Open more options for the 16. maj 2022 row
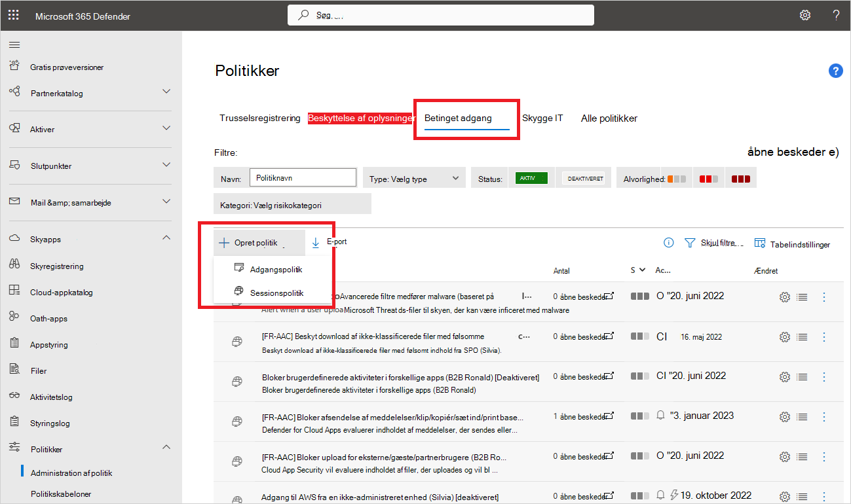 pos(824,337)
